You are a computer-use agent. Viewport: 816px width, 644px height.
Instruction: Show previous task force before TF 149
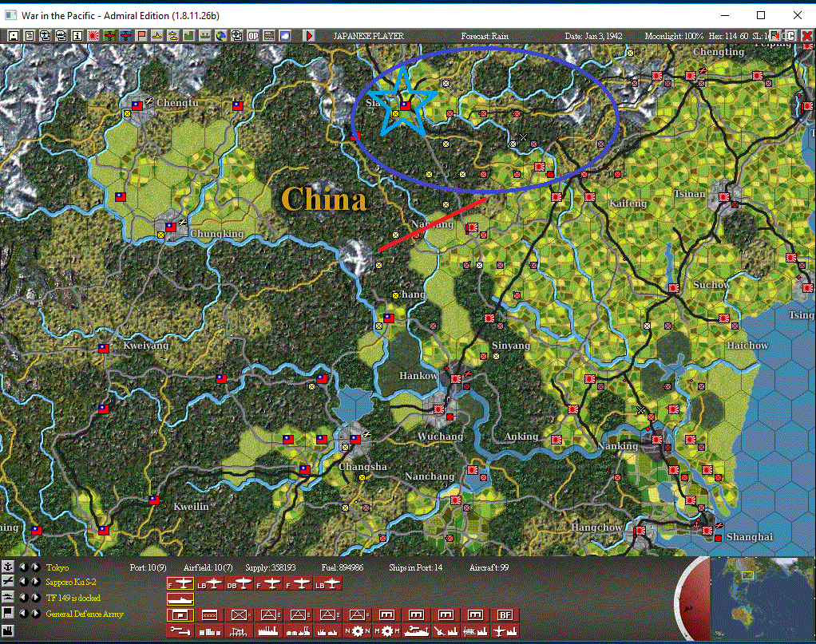[x=23, y=598]
